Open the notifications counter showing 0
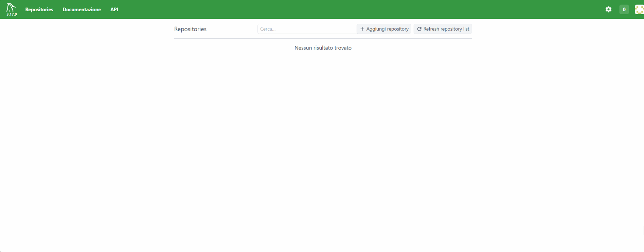The image size is (644, 252). (x=624, y=10)
